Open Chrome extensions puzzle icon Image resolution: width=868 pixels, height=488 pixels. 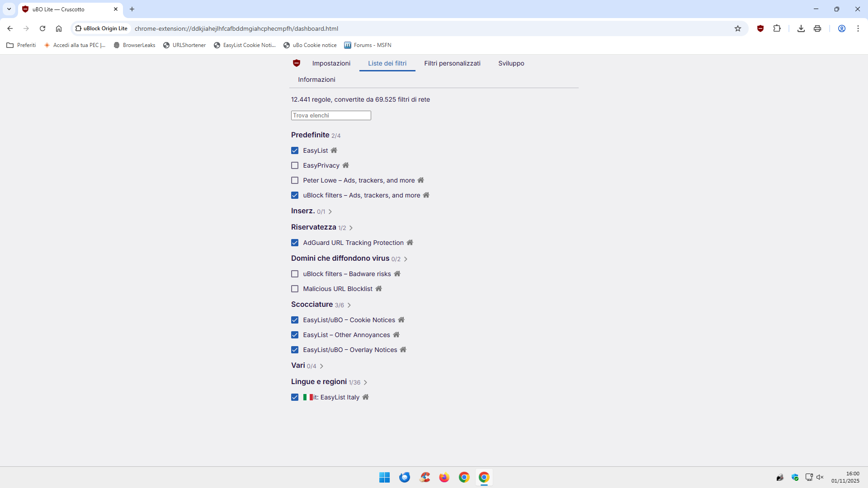(777, 28)
